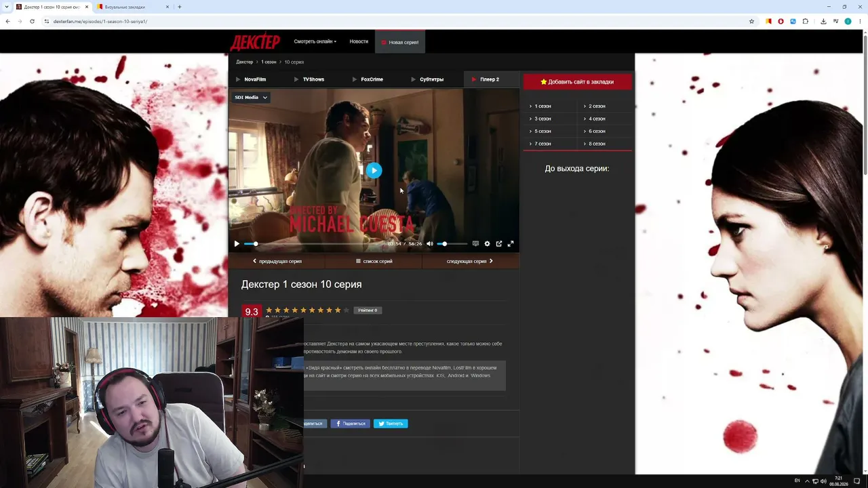Open the media control icon in the toolbar

(x=835, y=21)
